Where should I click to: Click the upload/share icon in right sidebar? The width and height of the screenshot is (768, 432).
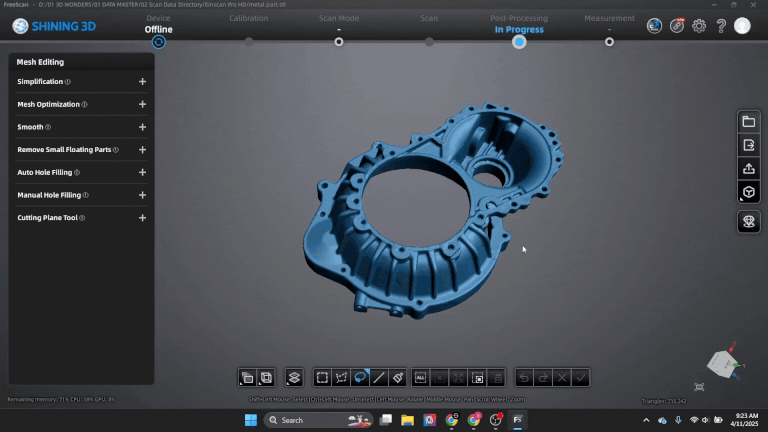[748, 168]
